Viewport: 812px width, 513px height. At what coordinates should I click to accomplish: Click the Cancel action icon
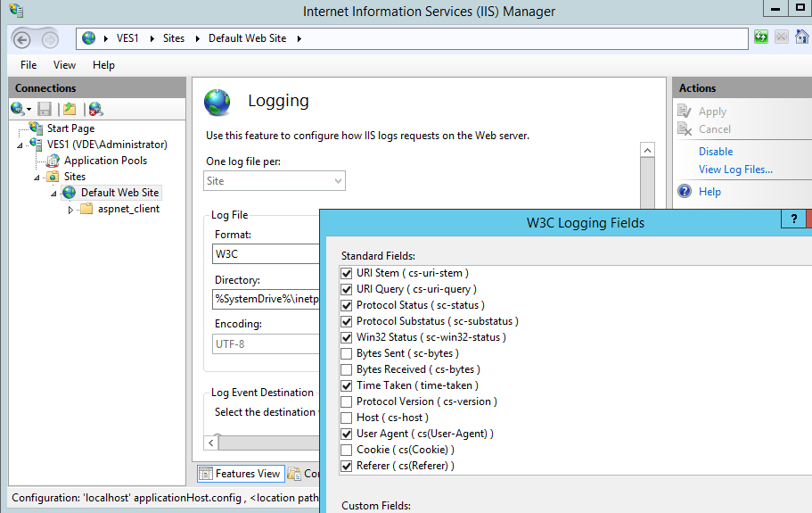[685, 129]
